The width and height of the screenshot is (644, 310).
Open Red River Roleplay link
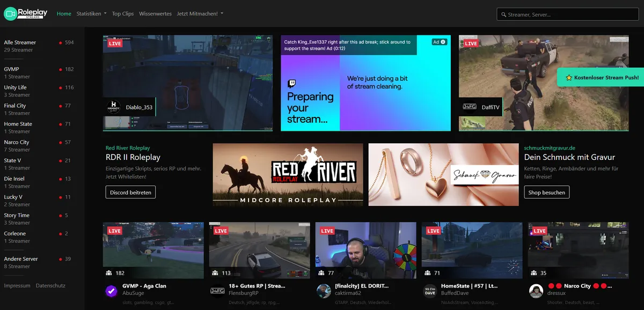128,148
